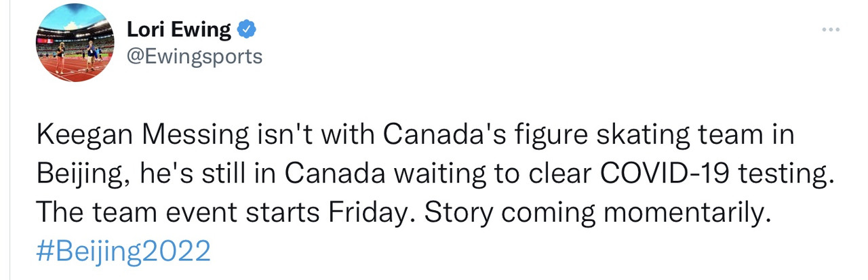Click the word Beijing in second line
Viewport: 868px width, 280px height.
(x=80, y=175)
